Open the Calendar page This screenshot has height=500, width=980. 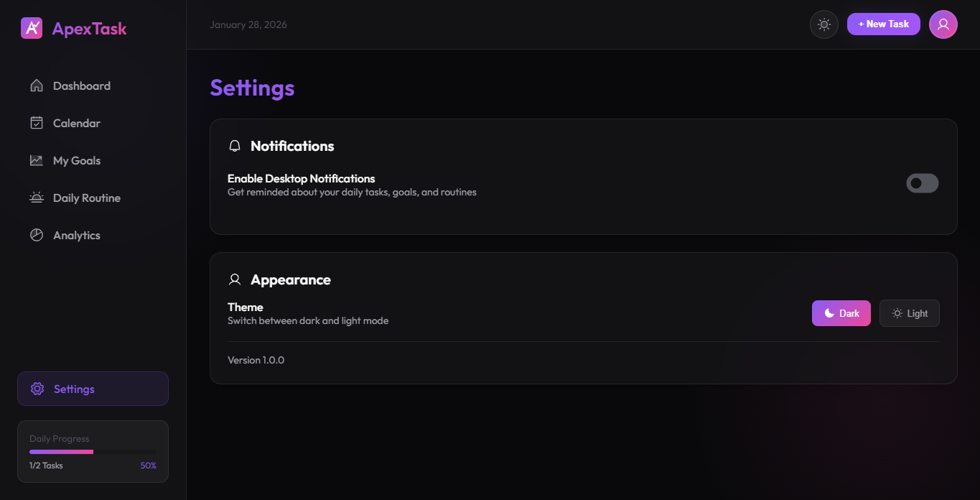76,122
